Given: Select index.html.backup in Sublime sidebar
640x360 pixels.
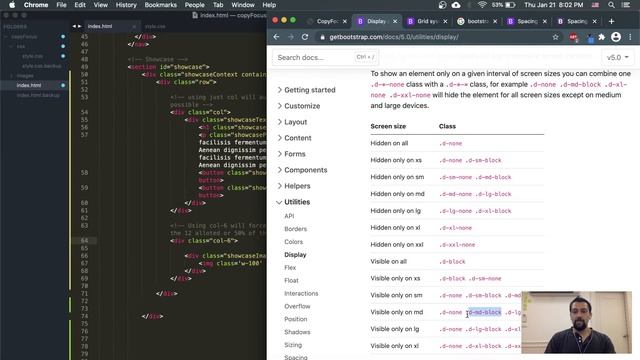Looking at the screenshot, I should coord(38,95).
